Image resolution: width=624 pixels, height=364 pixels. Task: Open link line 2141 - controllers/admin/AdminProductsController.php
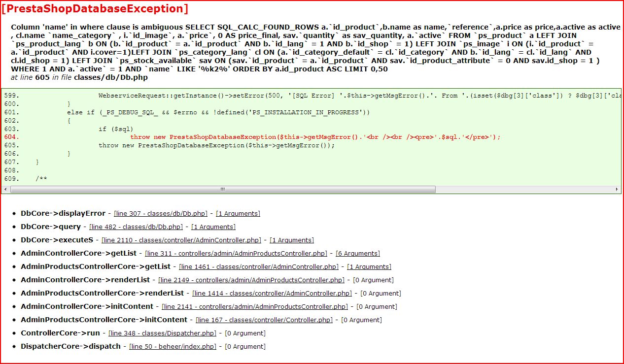pos(255,307)
